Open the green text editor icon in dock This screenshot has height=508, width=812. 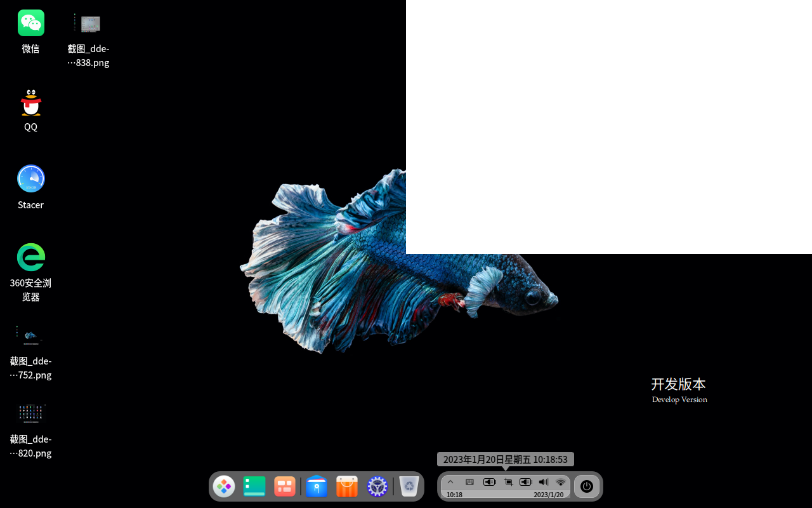click(254, 486)
